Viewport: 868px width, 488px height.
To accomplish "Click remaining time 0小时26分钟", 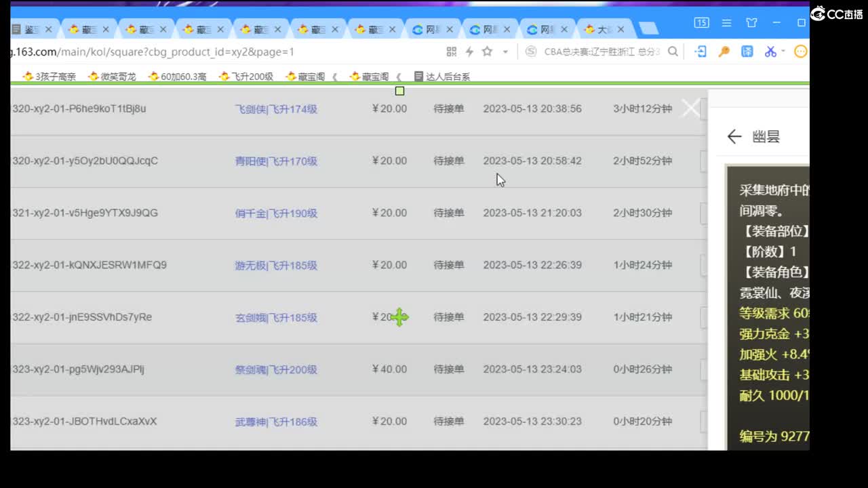I will 642,369.
